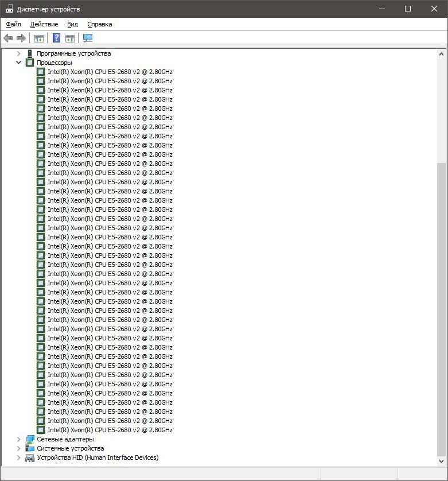Collapse the Процессоры node
The width and height of the screenshot is (448, 481).
pyautogui.click(x=19, y=63)
